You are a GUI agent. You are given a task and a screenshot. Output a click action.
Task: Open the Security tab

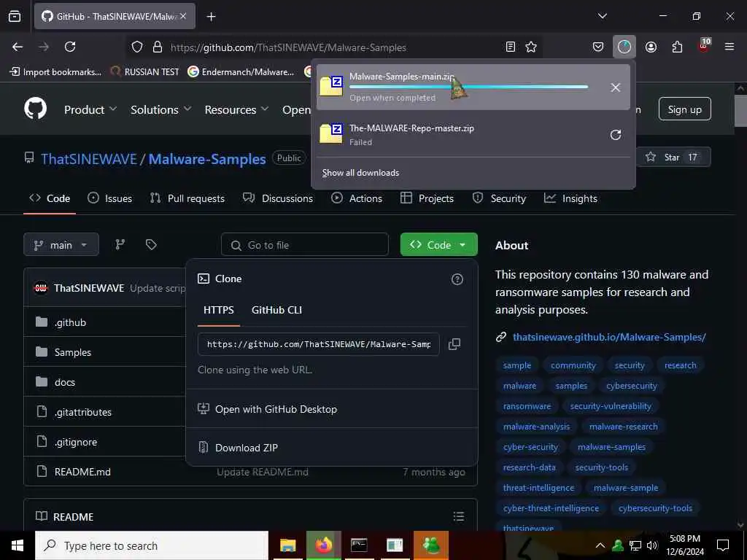(499, 198)
